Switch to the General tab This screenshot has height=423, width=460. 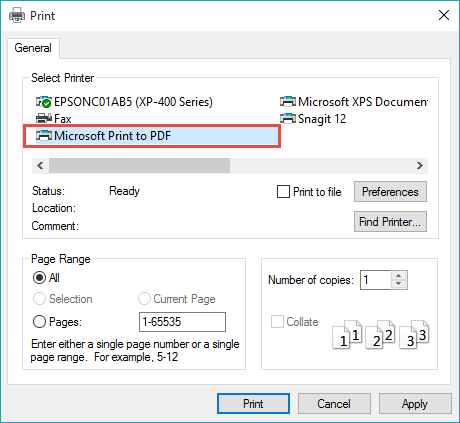click(33, 48)
